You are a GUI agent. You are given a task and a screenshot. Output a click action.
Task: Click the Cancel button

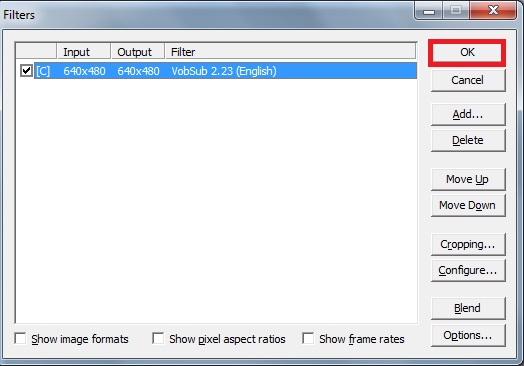[x=468, y=80]
